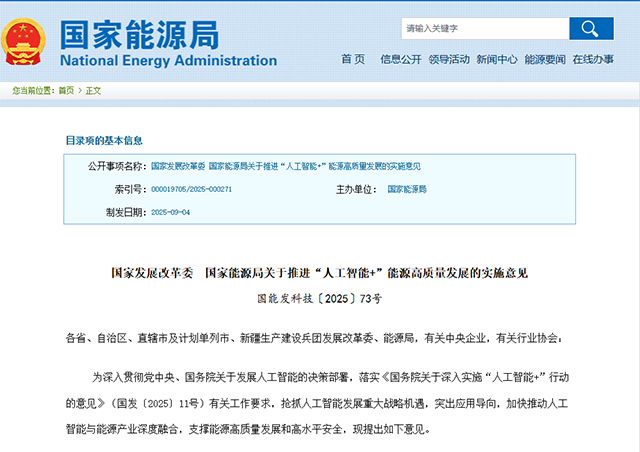This screenshot has width=640, height=452.
Task: Click the 制发日期 value 2025-09-04
Action: [x=170, y=212]
